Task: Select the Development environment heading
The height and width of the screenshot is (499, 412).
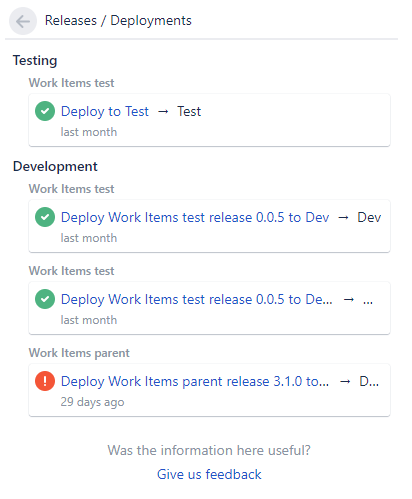Action: (55, 166)
